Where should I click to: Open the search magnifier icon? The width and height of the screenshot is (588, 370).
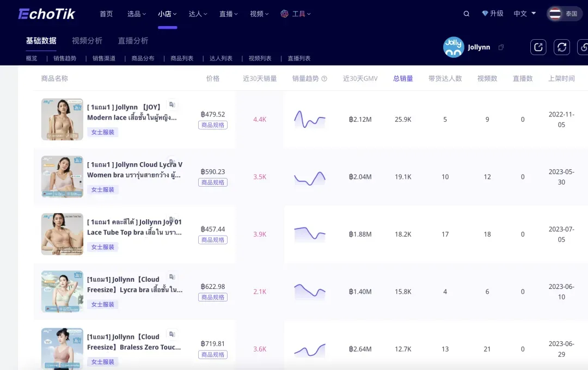pyautogui.click(x=466, y=14)
